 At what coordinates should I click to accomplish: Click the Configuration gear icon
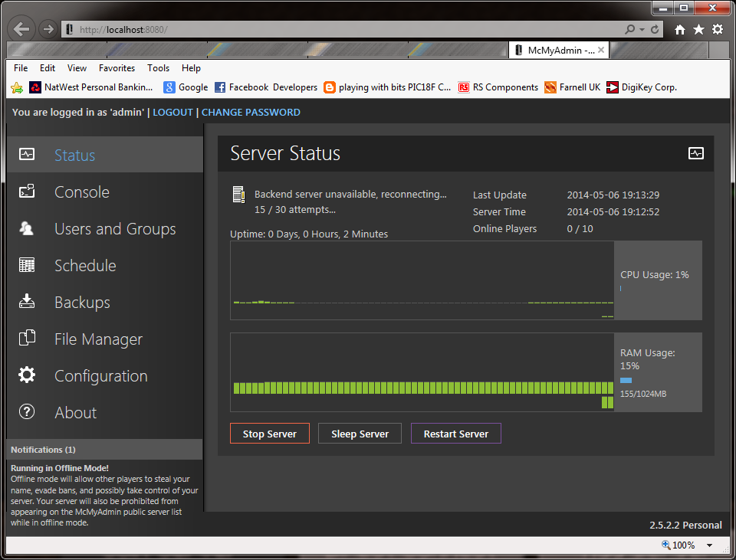(x=27, y=375)
